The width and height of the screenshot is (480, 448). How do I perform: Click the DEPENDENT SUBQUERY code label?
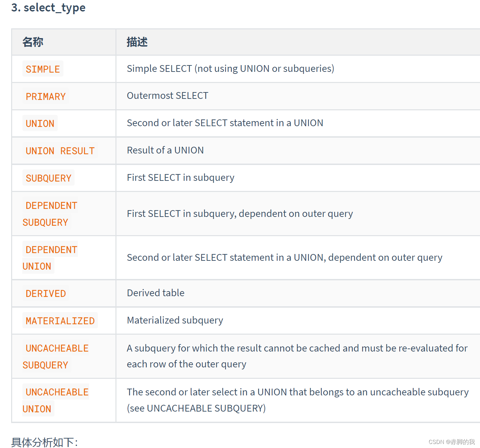(50, 214)
